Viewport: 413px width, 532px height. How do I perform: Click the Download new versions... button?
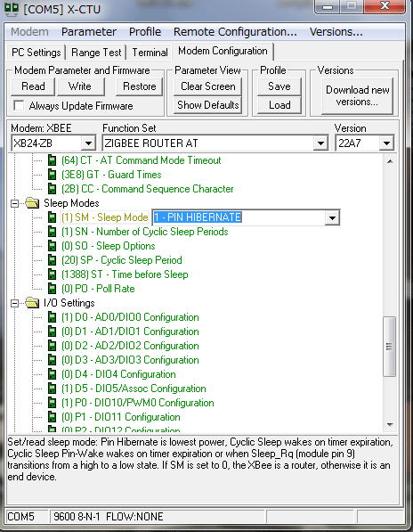tap(358, 95)
